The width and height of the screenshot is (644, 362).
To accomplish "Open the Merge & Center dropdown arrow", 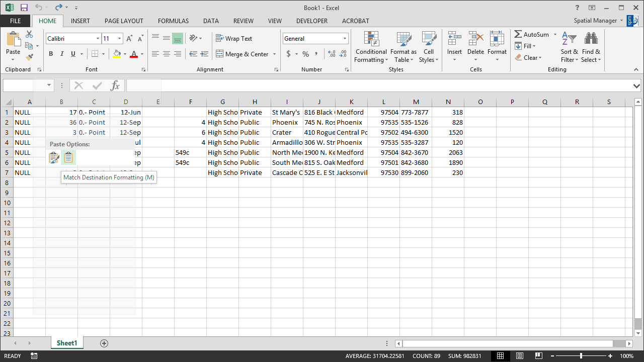I will click(x=274, y=54).
